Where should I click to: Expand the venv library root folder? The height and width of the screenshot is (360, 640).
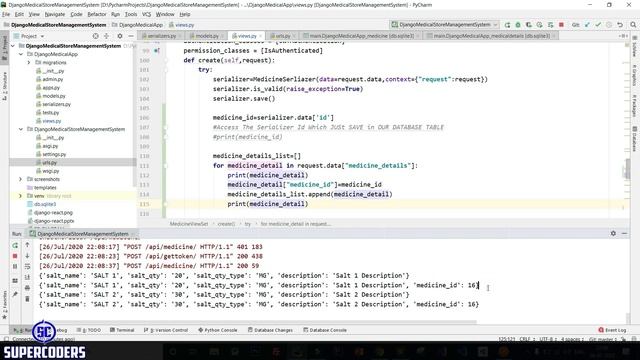click(x=20, y=196)
